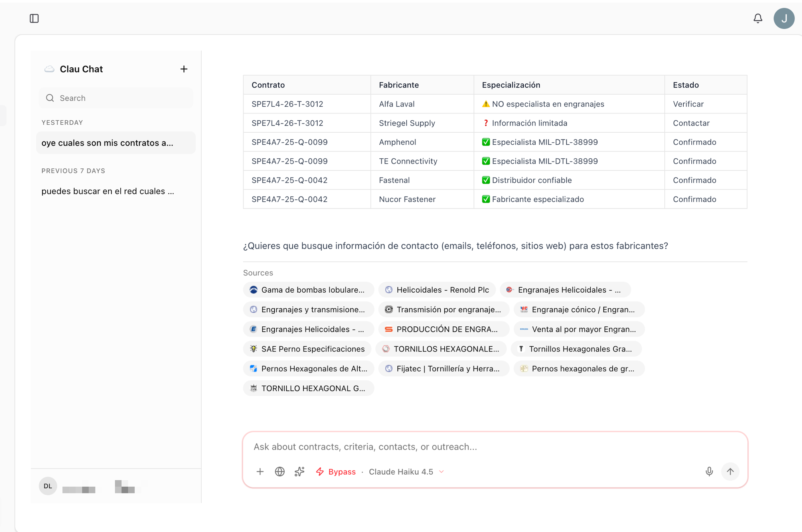Click the J user avatar
The width and height of the screenshot is (802, 532).
pos(784,18)
